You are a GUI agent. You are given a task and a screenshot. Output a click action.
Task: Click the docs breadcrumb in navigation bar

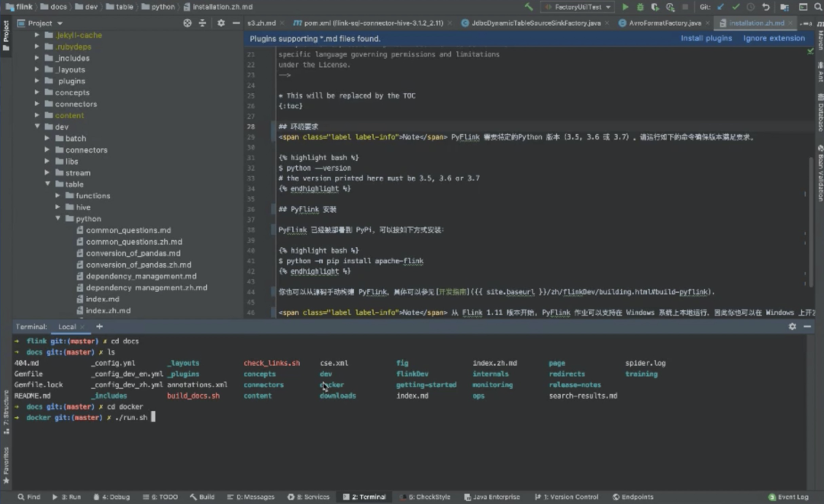click(58, 7)
